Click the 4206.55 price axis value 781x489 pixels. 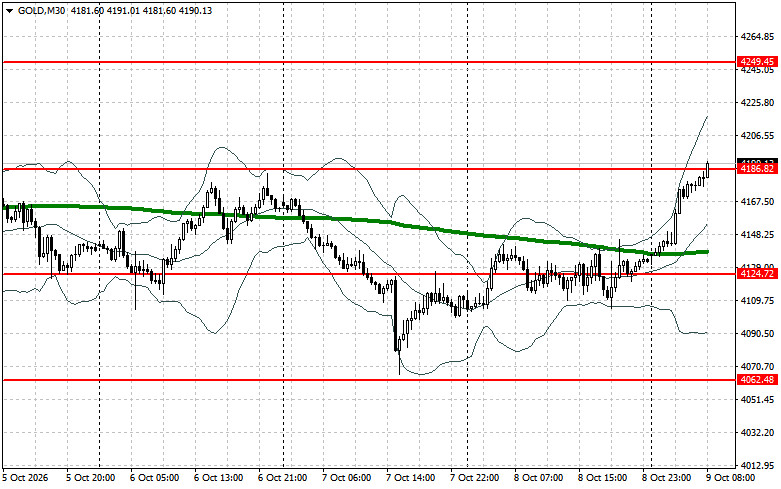(758, 135)
